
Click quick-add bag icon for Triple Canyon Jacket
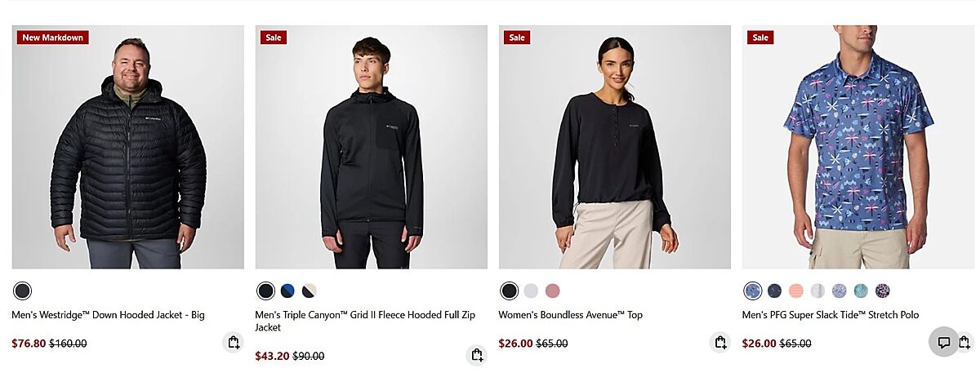[x=477, y=355]
